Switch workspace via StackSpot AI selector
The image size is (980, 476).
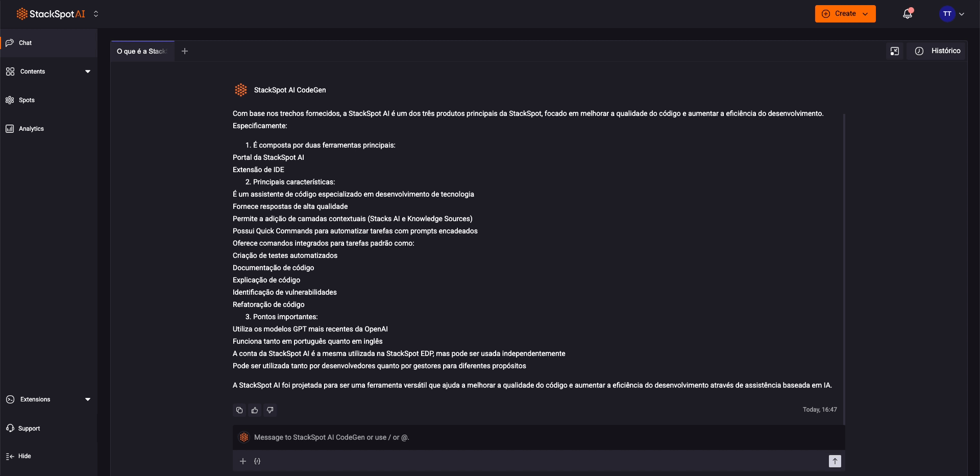point(96,14)
